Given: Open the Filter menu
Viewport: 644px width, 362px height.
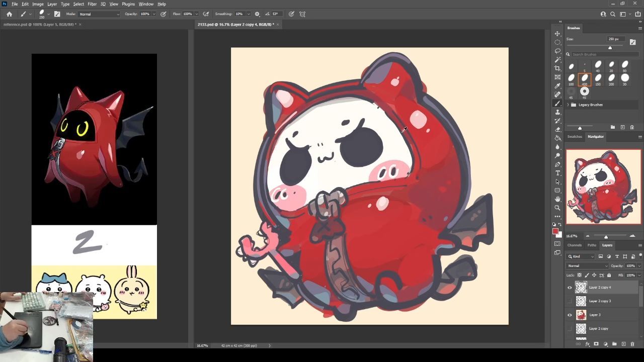Looking at the screenshot, I should click(92, 4).
